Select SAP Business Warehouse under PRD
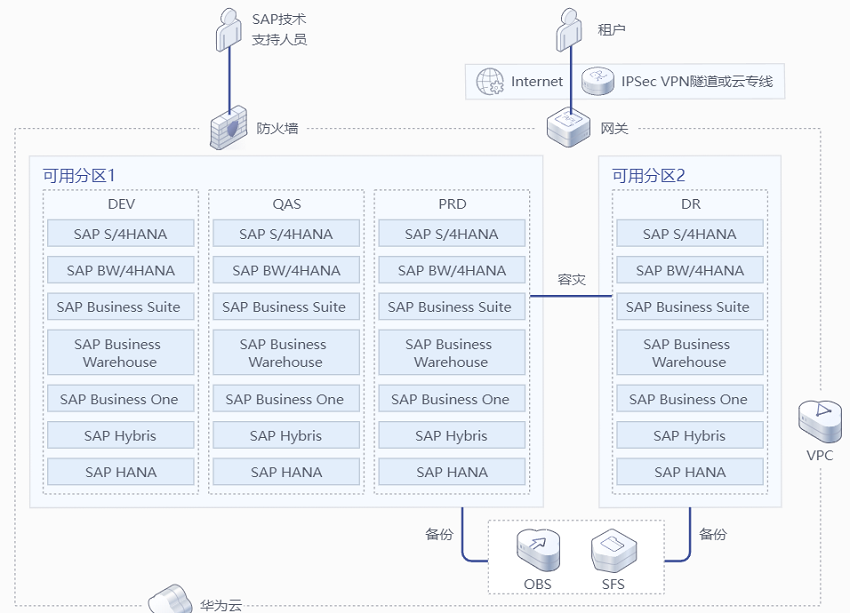Viewport: 850px width, 613px height. [452, 352]
